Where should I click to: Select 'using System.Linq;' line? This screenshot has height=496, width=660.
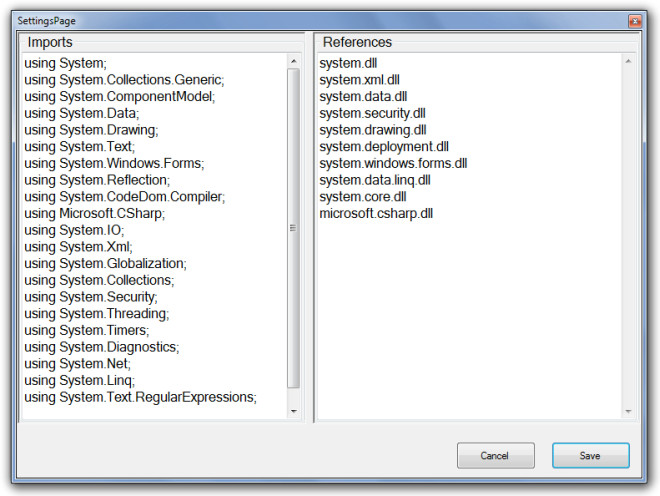(80, 381)
